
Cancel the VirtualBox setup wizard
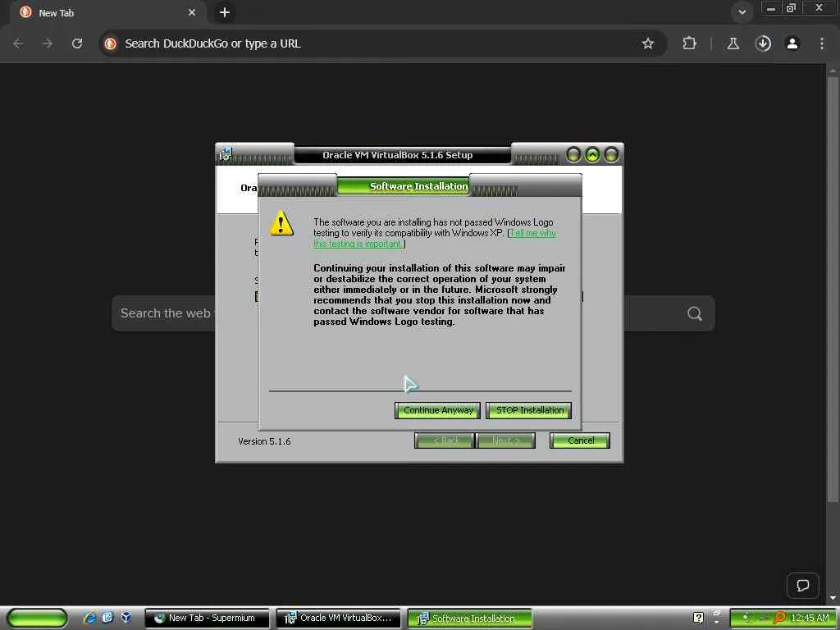580,441
